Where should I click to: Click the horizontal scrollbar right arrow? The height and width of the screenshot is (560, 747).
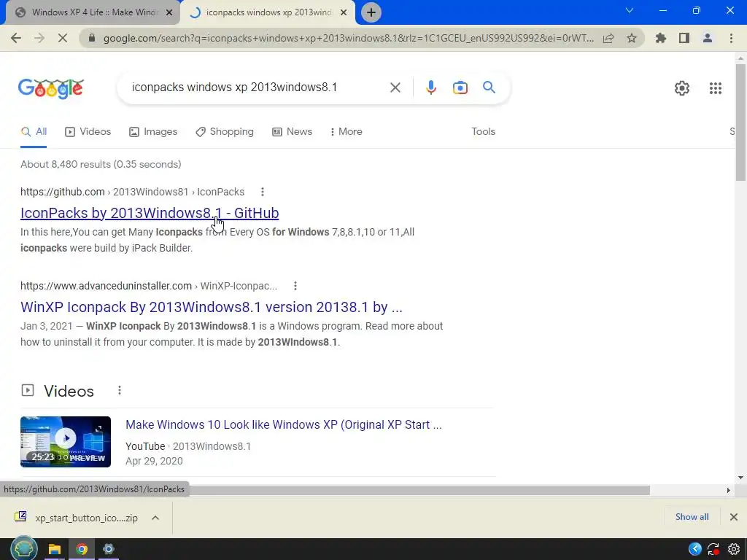click(x=729, y=490)
